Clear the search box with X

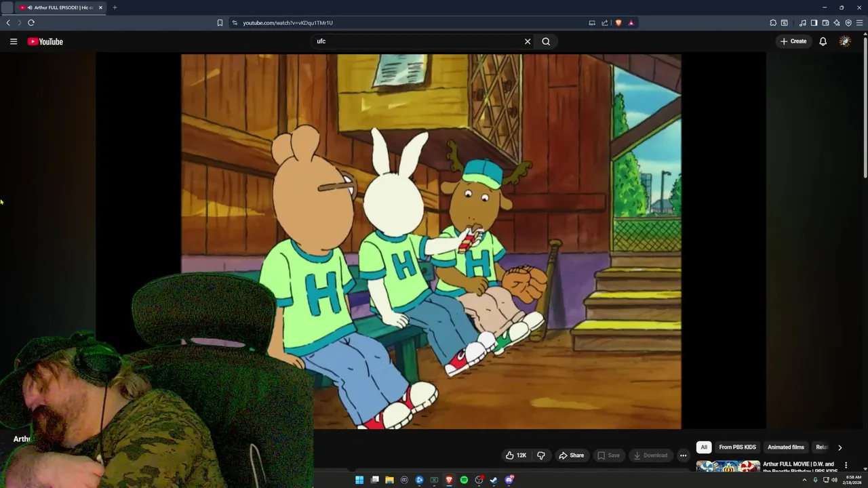pyautogui.click(x=528, y=41)
